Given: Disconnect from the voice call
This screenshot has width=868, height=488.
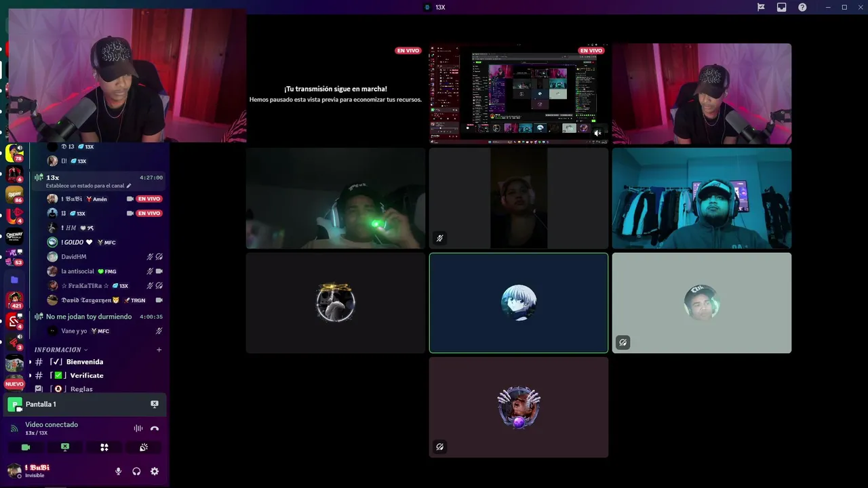Looking at the screenshot, I should (155, 428).
